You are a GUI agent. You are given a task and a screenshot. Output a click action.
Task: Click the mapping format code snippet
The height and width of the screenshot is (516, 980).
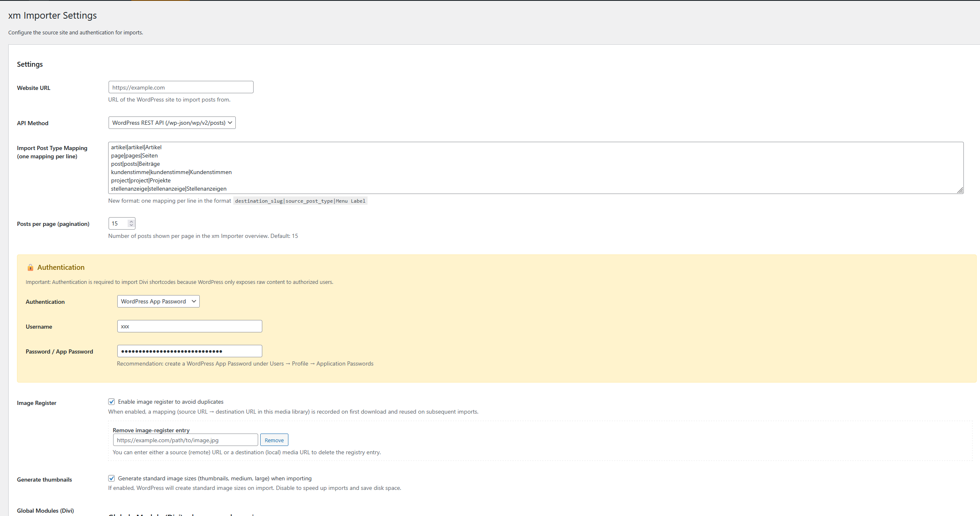(300, 201)
